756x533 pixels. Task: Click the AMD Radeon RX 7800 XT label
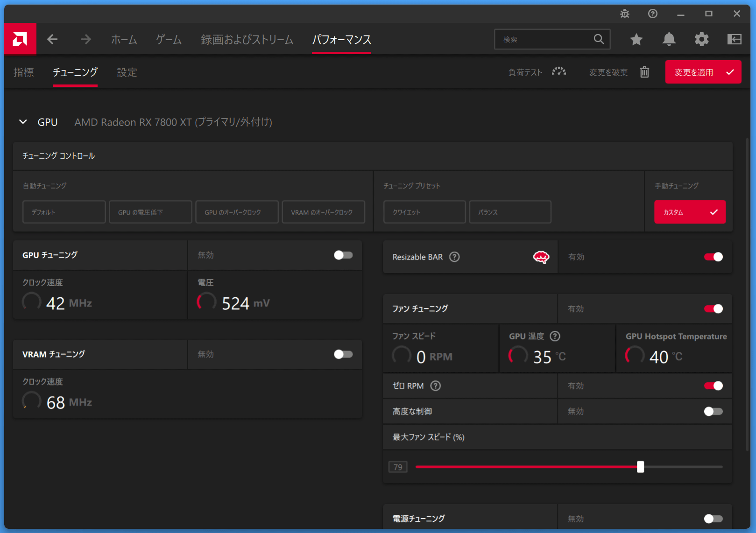pos(173,122)
